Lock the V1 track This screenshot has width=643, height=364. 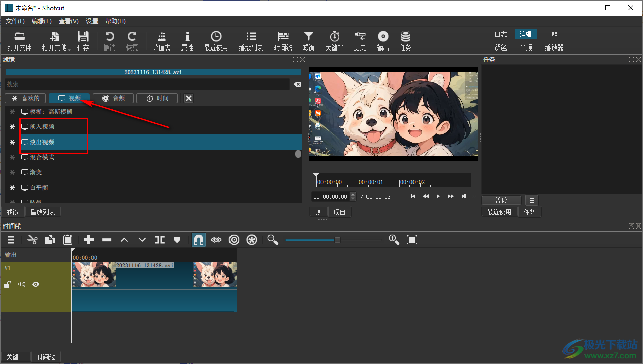8,284
